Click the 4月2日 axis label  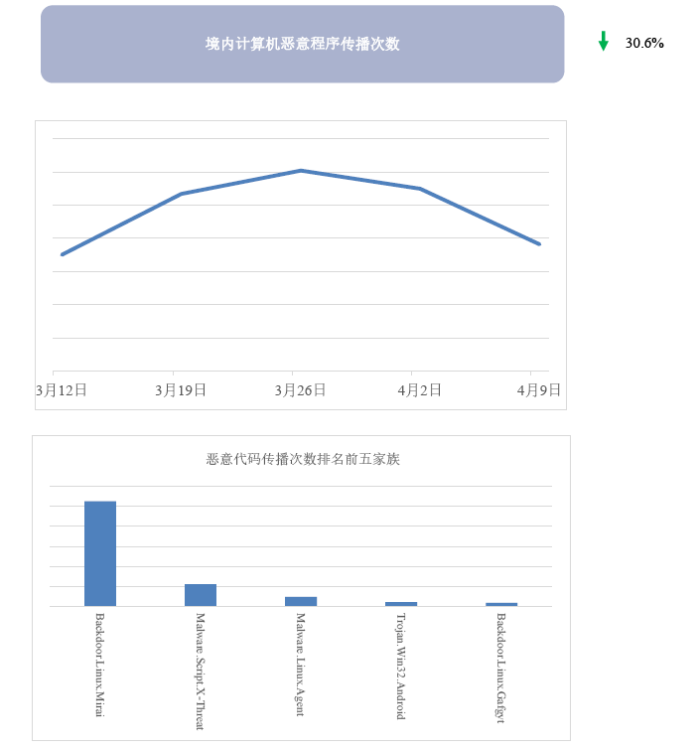click(419, 390)
